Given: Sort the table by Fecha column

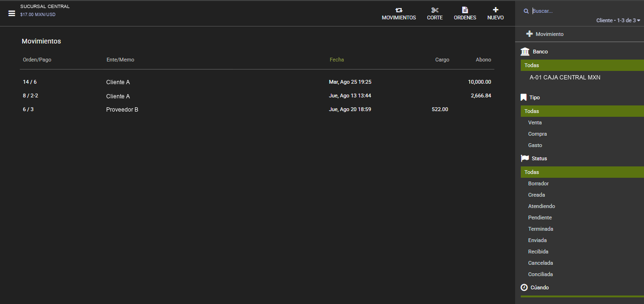Looking at the screenshot, I should point(337,60).
